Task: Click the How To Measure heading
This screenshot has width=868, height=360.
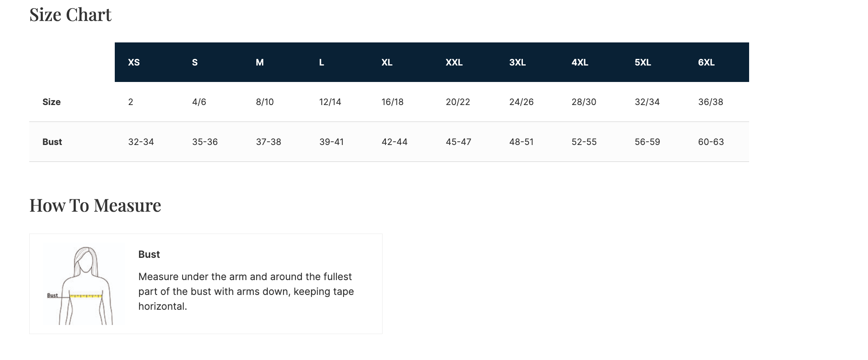Action: point(95,206)
